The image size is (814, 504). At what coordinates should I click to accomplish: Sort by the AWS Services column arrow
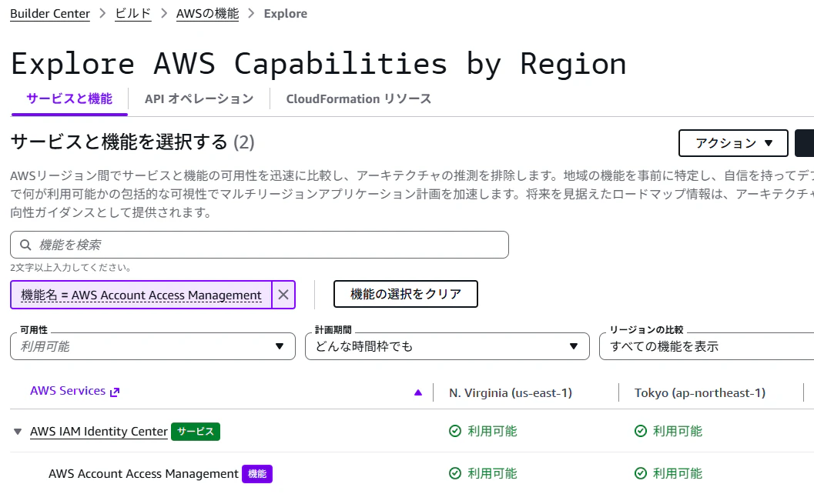point(418,392)
